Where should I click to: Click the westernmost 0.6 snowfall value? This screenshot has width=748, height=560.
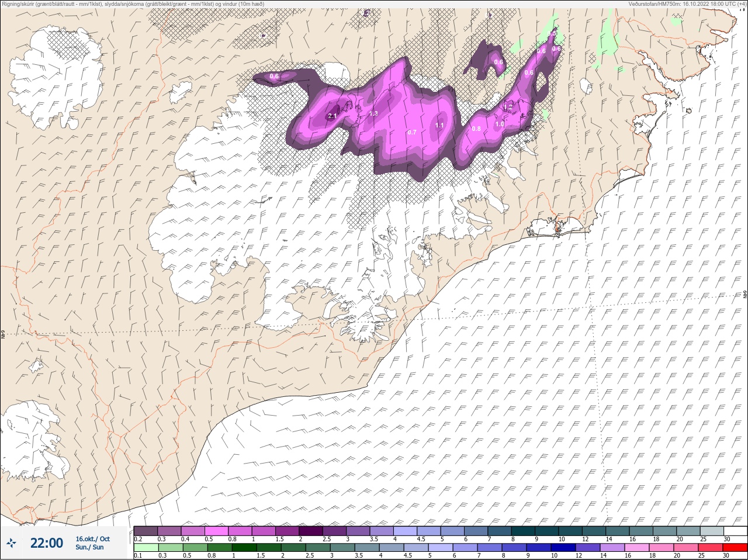pyautogui.click(x=274, y=76)
